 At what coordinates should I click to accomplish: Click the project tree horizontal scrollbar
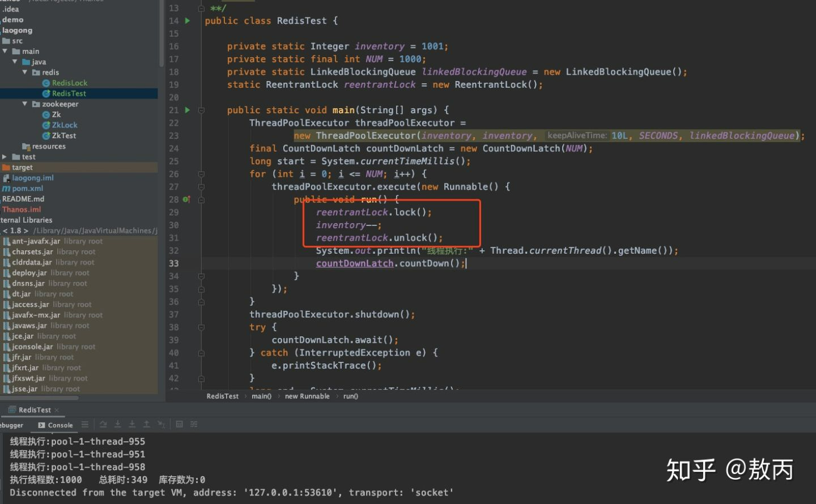point(40,398)
